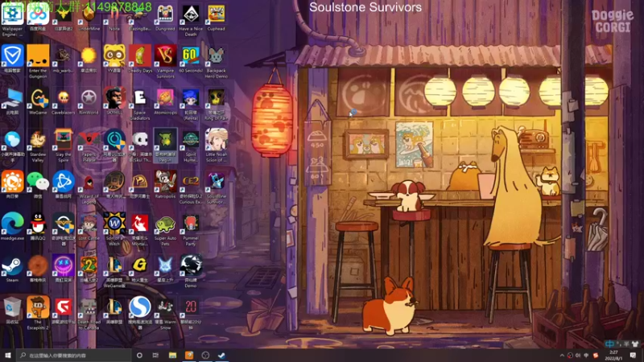
Task: Open the Ring of Pain shortcut
Action: [x=216, y=105]
